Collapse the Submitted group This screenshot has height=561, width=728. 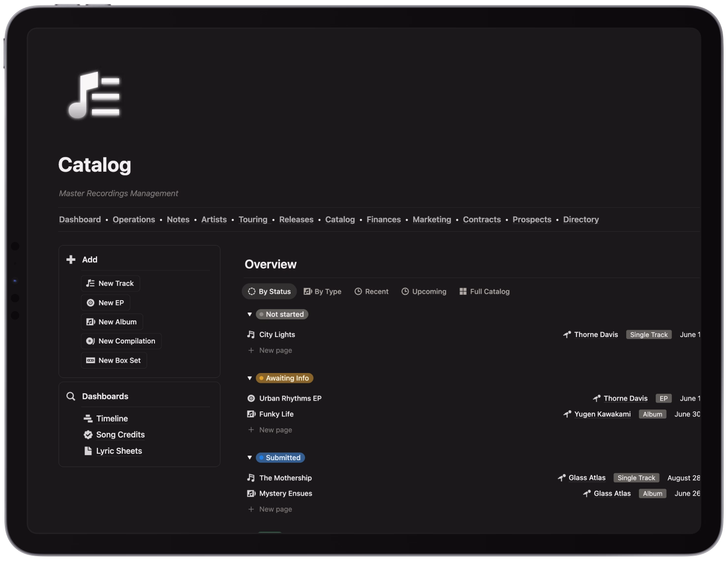tap(249, 458)
